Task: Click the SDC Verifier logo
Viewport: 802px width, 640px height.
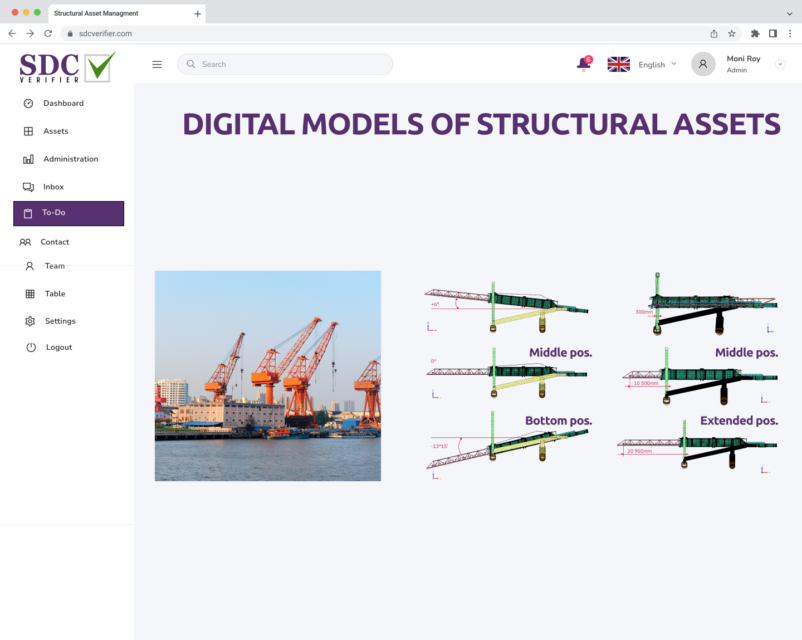Action: [67, 67]
